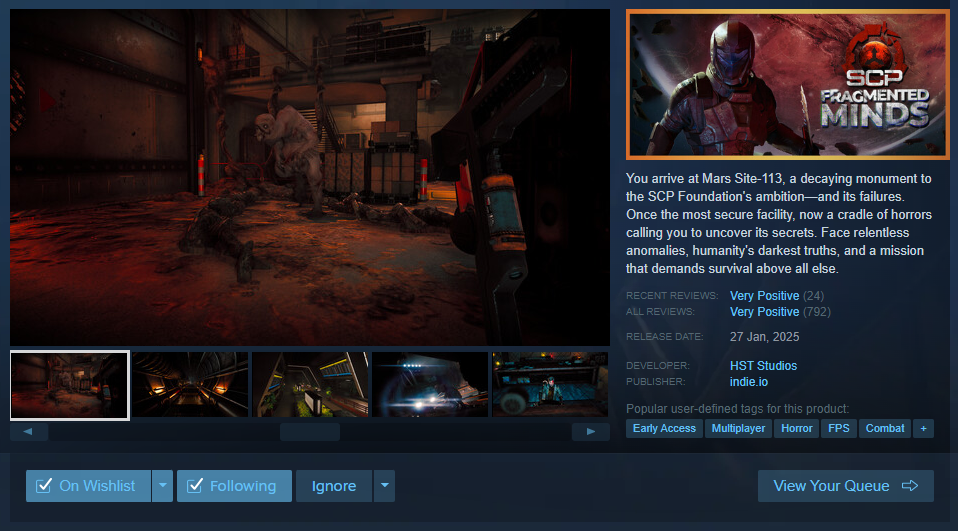Select the fourth thumbnail with the bright flashlight
The width and height of the screenshot is (958, 531).
click(430, 384)
